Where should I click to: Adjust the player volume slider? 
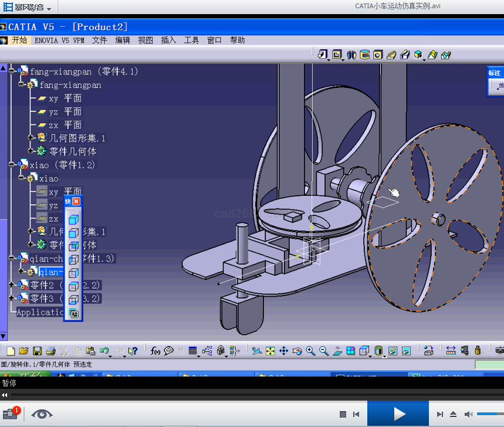490,415
